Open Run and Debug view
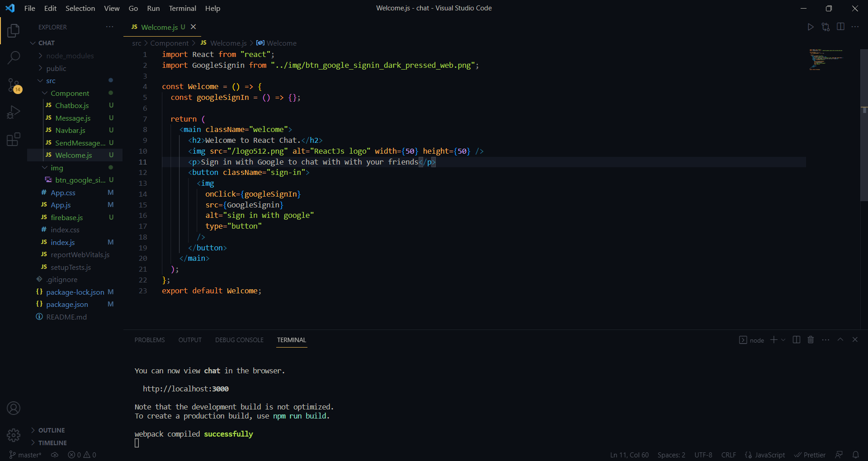The width and height of the screenshot is (868, 461). point(14,112)
